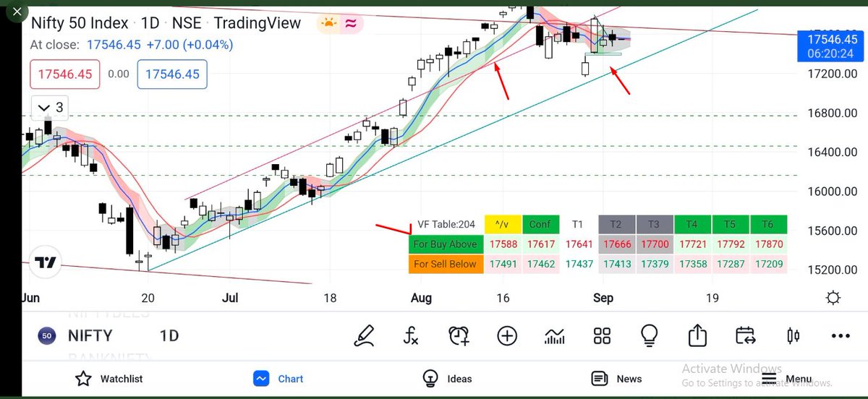Tap the red sell price 17546.45 button

coord(64,74)
